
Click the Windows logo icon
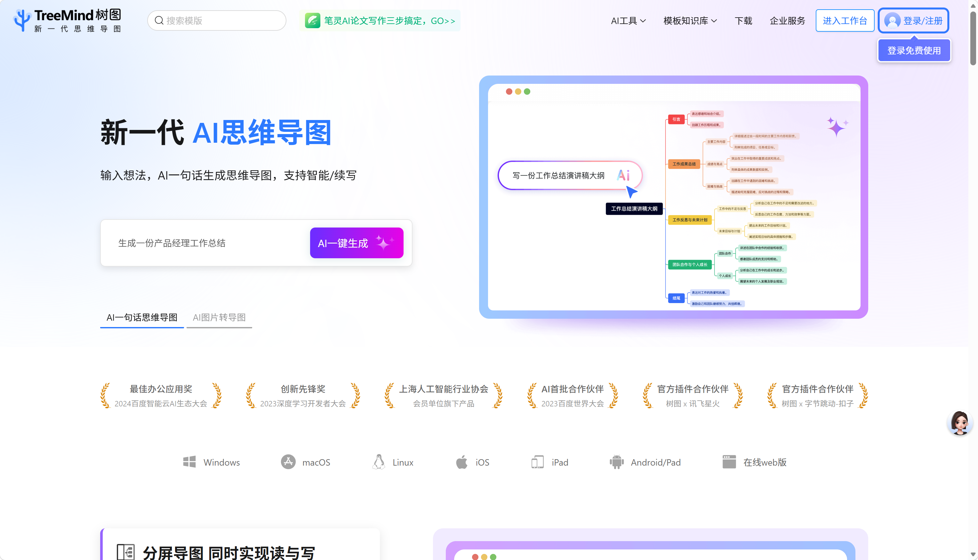point(189,462)
